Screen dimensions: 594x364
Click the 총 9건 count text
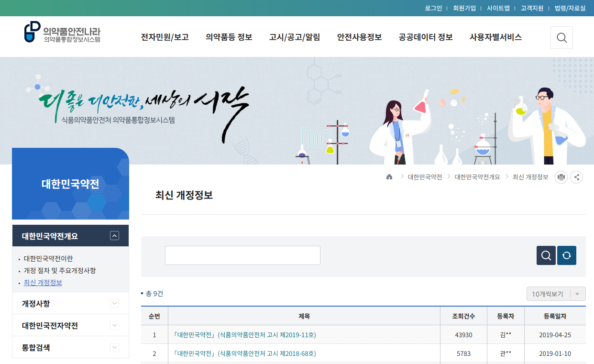[x=154, y=294]
